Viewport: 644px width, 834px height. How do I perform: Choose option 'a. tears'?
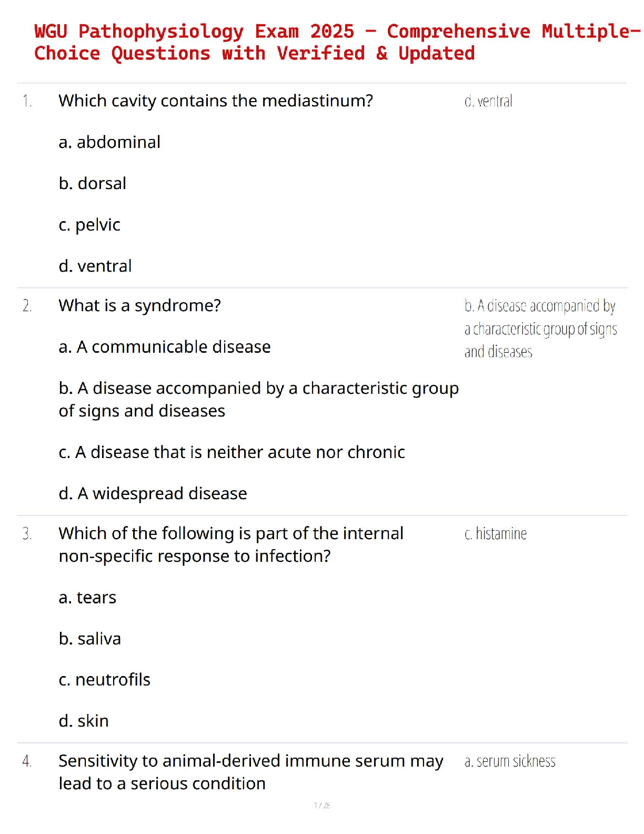pyautogui.click(x=87, y=598)
